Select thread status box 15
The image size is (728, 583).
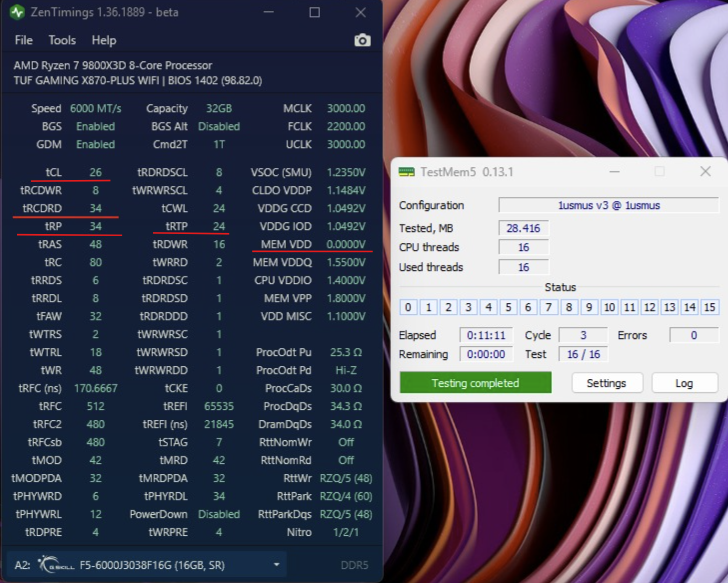[710, 307]
